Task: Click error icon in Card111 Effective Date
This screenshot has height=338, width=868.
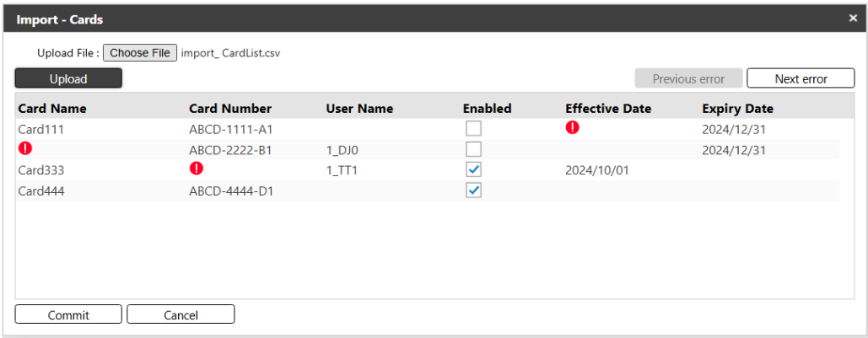Action: (573, 128)
